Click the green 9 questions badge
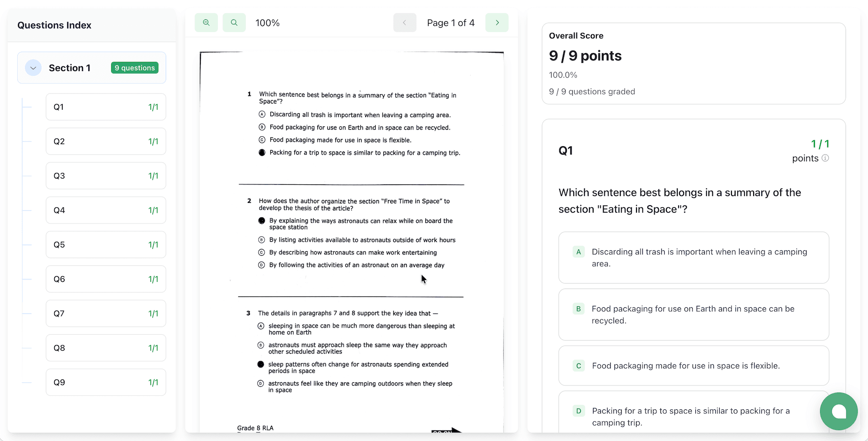 click(134, 68)
